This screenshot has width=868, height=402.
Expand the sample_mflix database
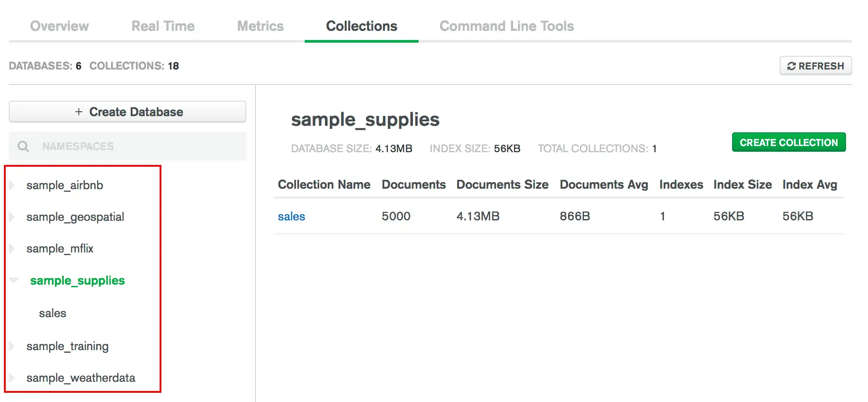[11, 249]
